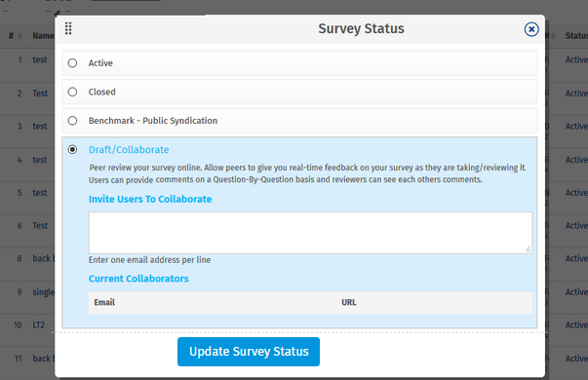The width and height of the screenshot is (588, 380).
Task: Click the URL column header in collaborators table
Action: [x=349, y=302]
